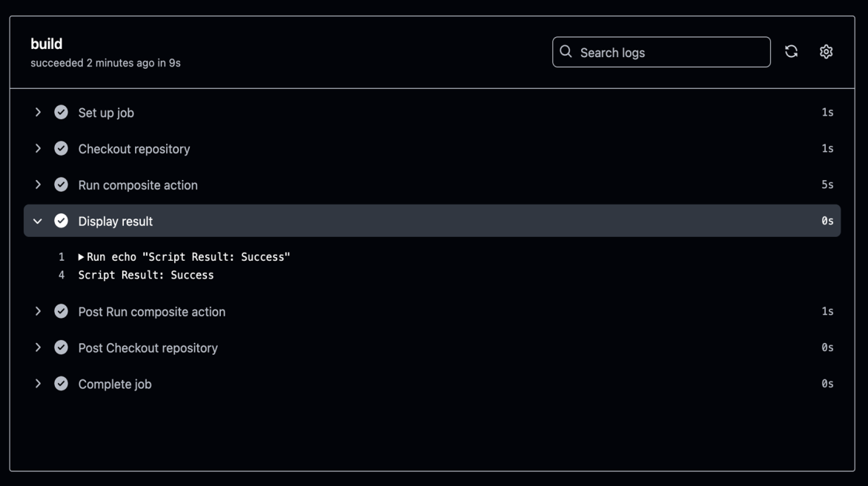Click the build job title
Image resolution: width=868 pixels, height=486 pixels.
click(47, 44)
